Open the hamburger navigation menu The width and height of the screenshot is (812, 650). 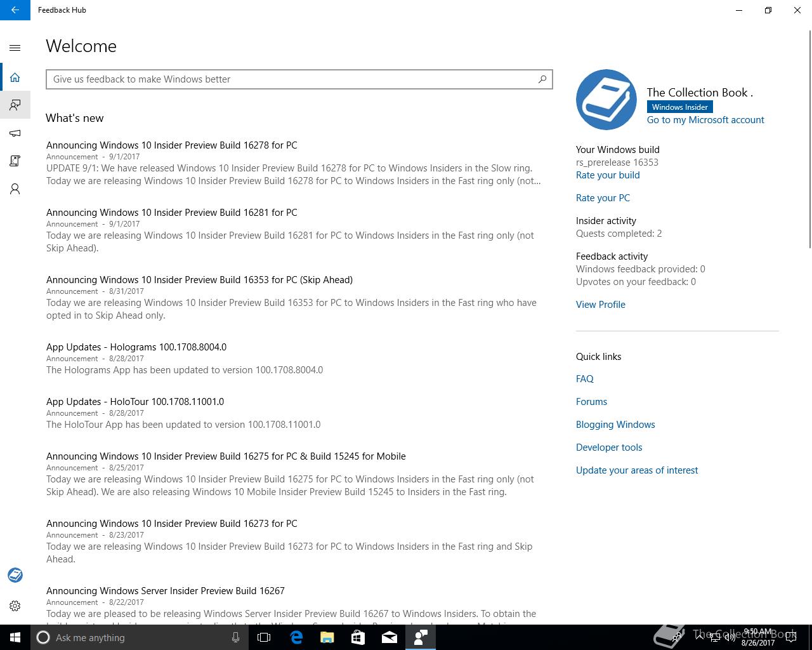click(x=15, y=48)
